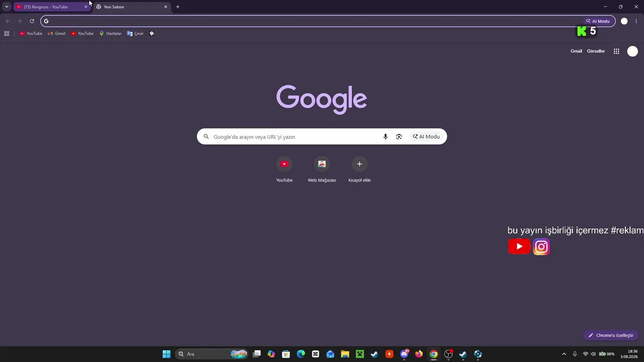644x362 pixels.
Task: Open the Görseller link
Action: (x=596, y=51)
